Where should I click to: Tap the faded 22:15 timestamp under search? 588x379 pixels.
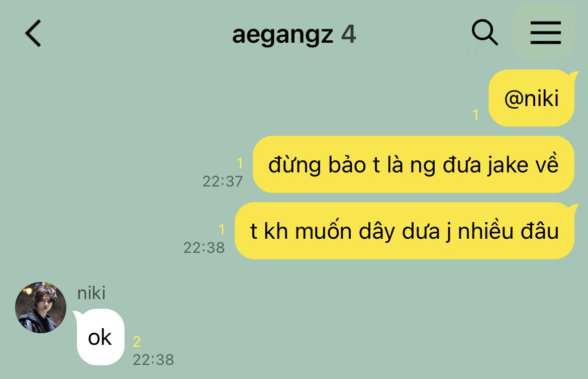[482, 49]
